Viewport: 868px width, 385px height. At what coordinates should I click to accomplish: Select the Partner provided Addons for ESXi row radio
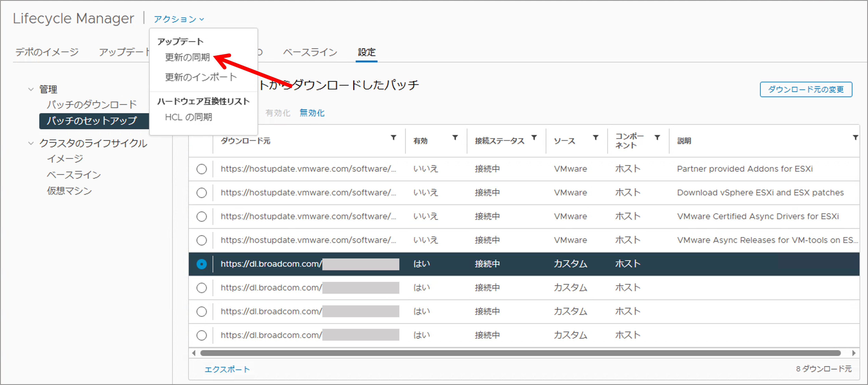tap(201, 169)
